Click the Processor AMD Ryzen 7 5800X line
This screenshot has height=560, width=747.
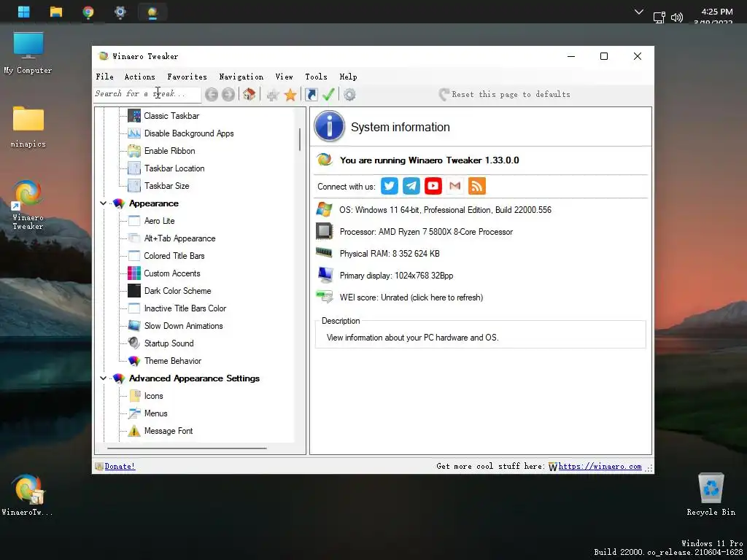(426, 232)
